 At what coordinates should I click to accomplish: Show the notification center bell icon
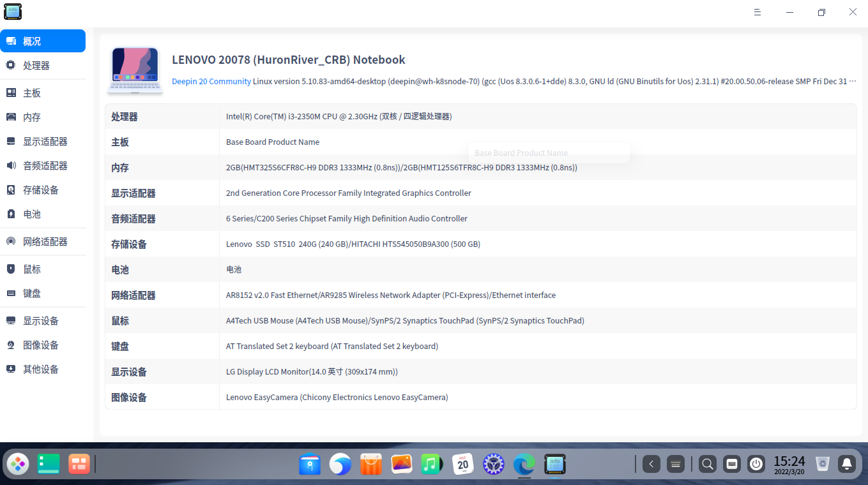[848, 464]
